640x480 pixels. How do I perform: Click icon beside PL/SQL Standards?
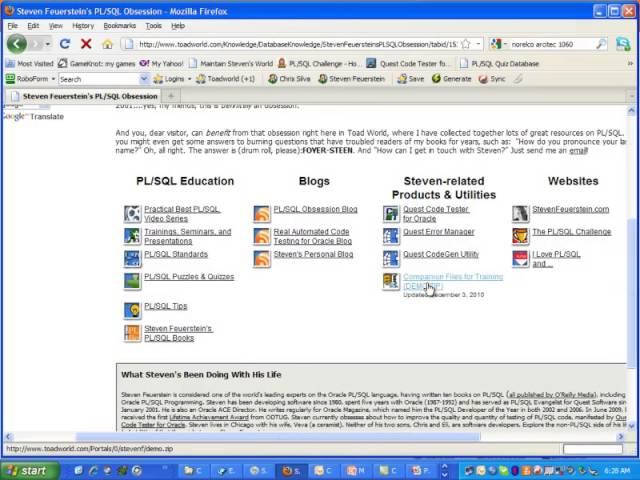coord(132,258)
